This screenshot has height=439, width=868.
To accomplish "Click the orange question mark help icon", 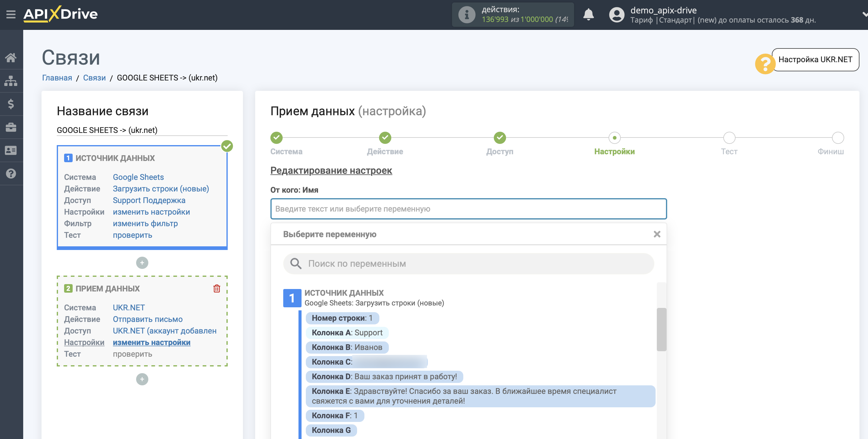I will pos(765,64).
